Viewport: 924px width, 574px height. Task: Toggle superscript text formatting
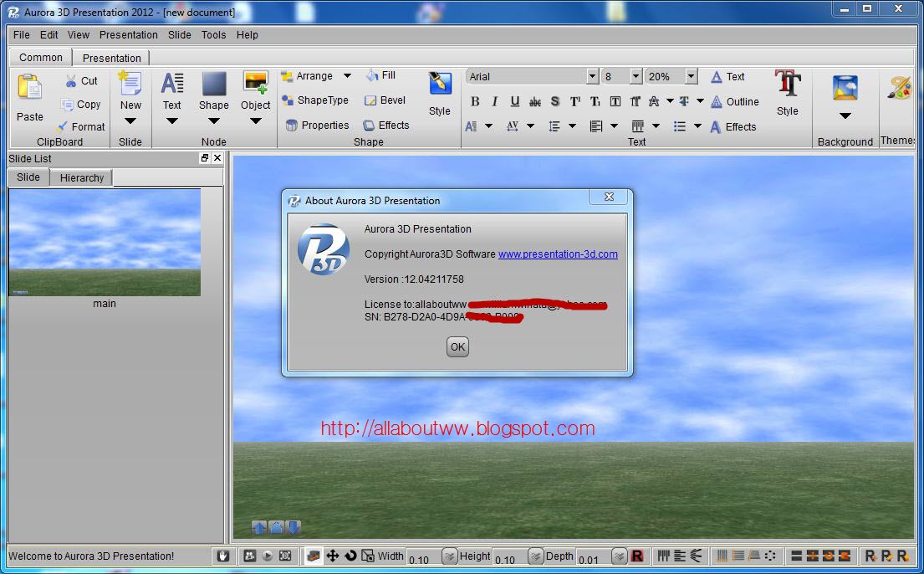(575, 101)
